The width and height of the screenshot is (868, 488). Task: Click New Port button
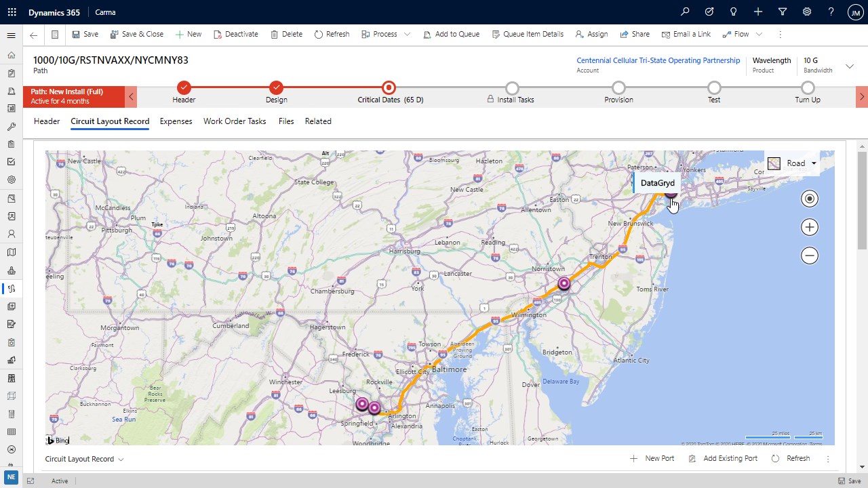point(652,459)
